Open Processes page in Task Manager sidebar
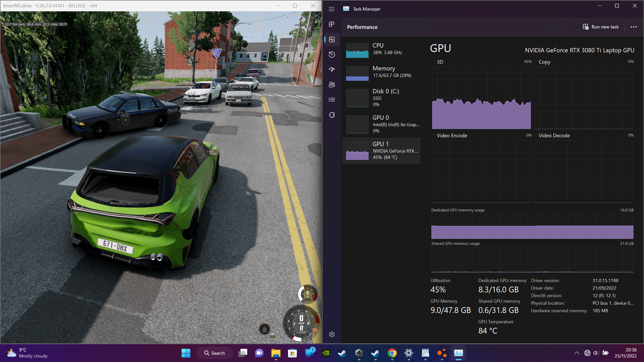 (x=332, y=24)
